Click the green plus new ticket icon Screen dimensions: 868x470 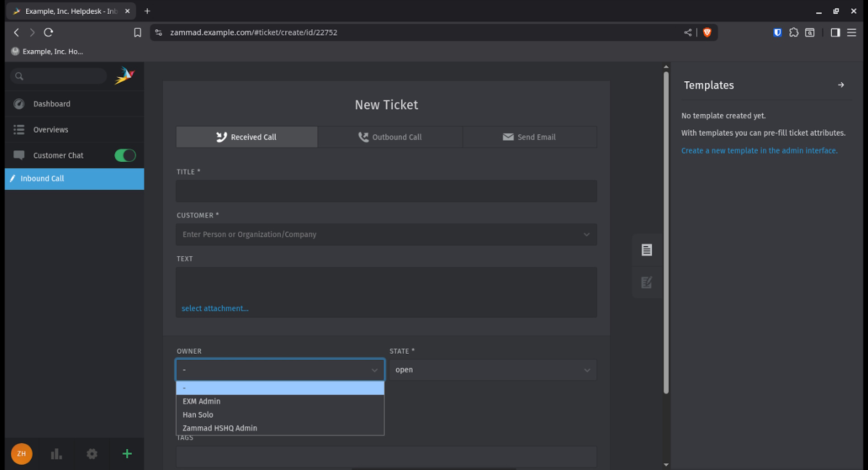pos(127,454)
